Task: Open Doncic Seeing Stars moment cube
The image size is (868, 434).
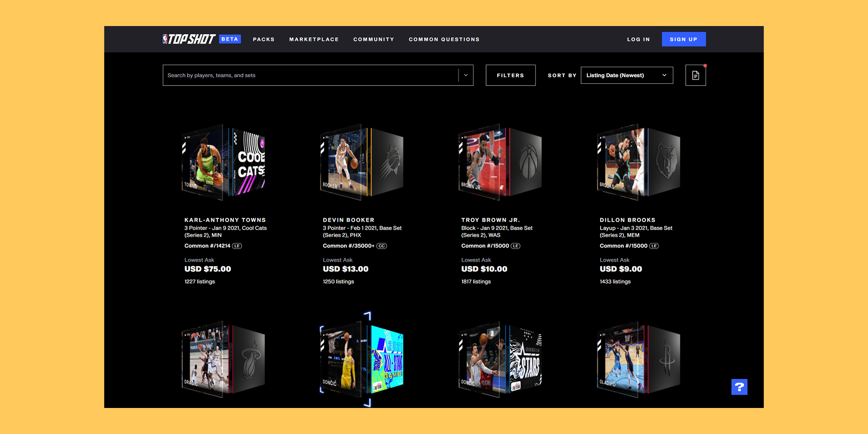Action: (500, 359)
